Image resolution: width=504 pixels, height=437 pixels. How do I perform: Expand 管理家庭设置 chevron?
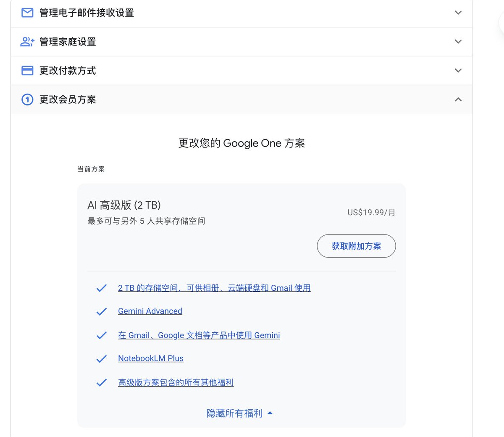458,42
